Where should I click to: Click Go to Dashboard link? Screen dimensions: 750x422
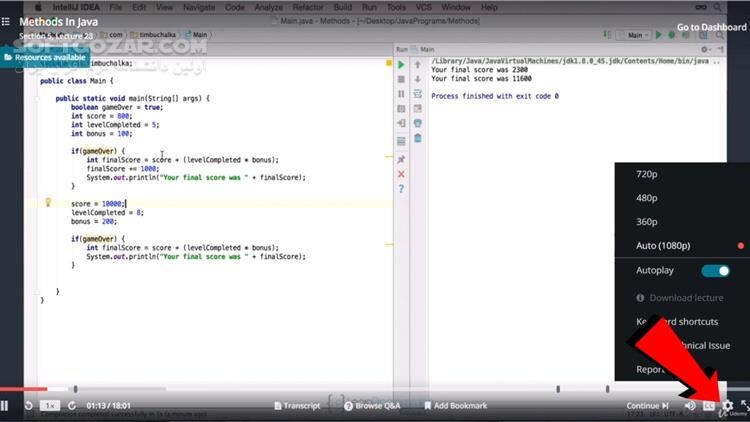pyautogui.click(x=711, y=27)
